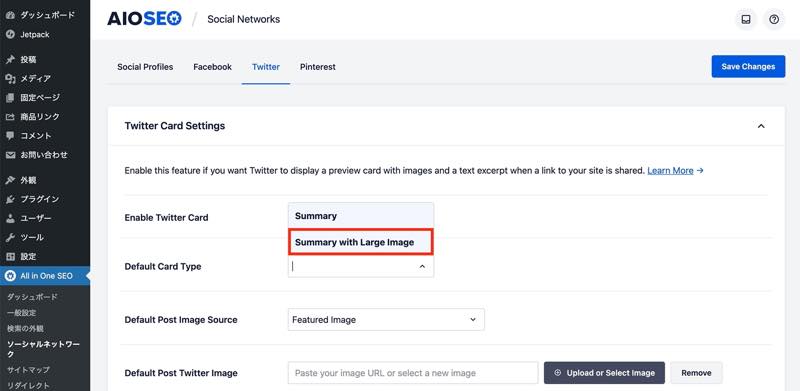
Task: Open the help question mark icon
Action: point(774,20)
